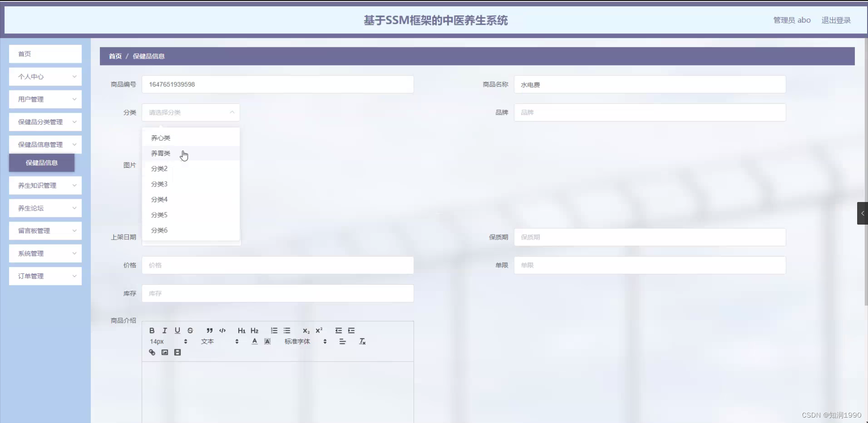Insert a code block
This screenshot has height=423, width=868.
[x=222, y=330]
